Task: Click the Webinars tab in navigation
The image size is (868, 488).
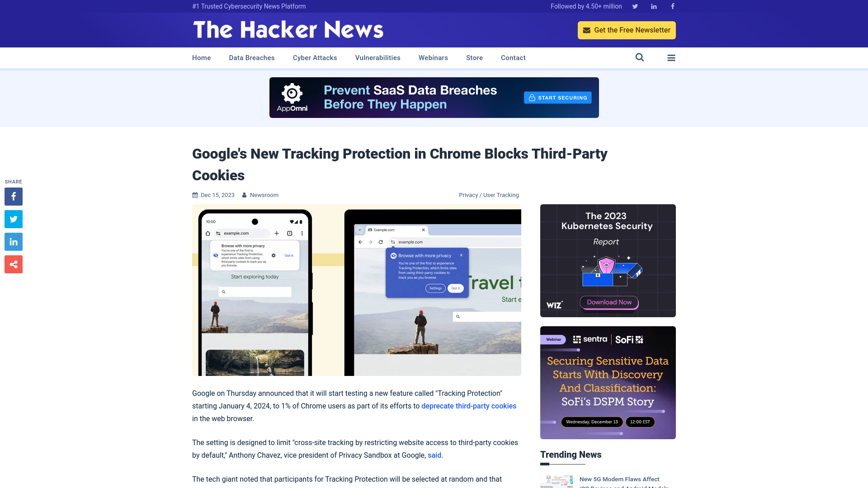Action: 434,57
